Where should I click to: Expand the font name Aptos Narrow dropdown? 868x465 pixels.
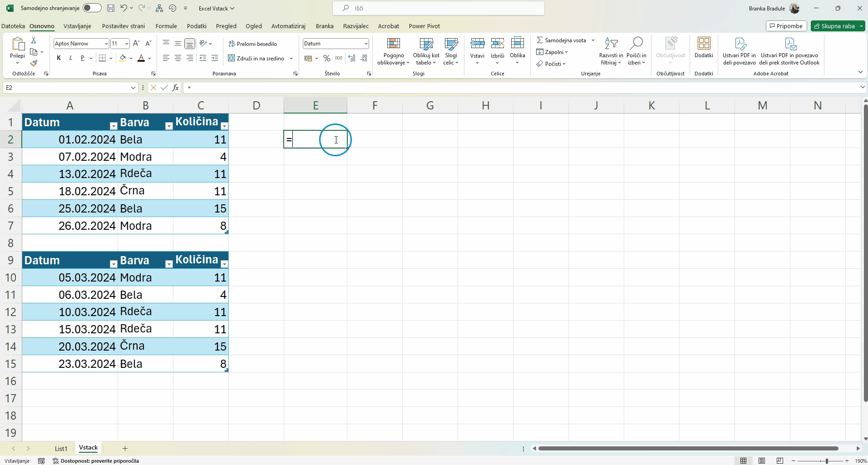pyautogui.click(x=106, y=44)
